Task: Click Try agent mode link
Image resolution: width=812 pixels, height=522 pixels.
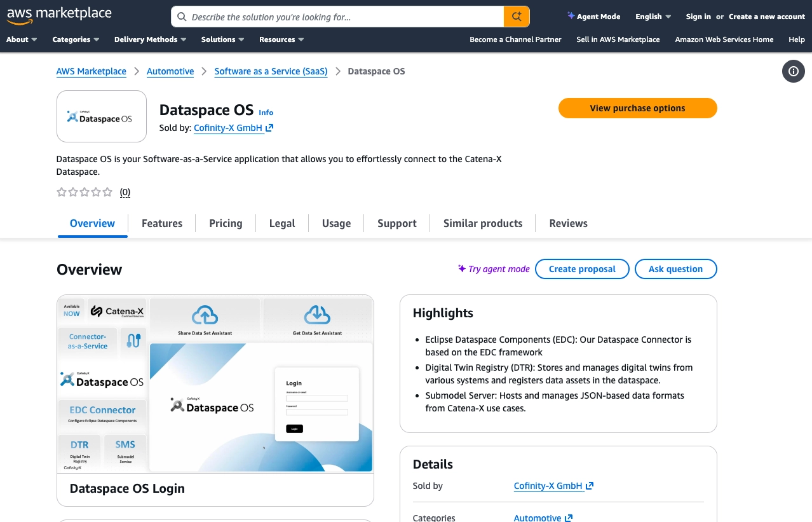Action: click(x=494, y=269)
